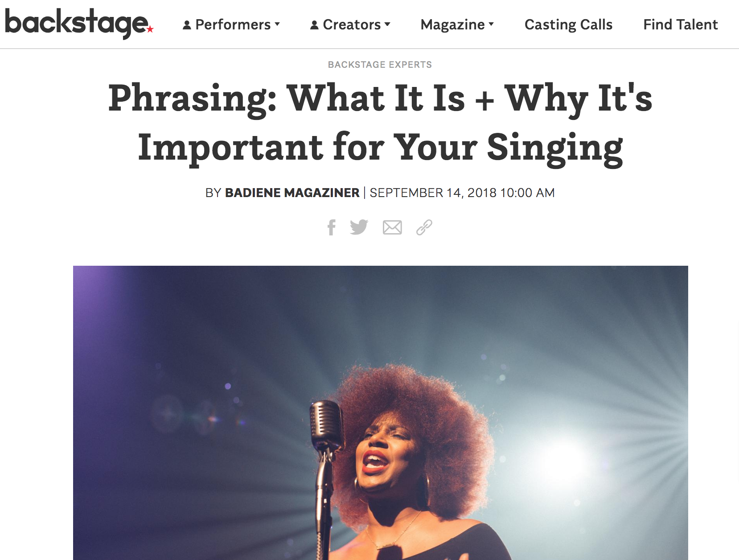Email this article using envelope icon
Image resolution: width=739 pixels, height=560 pixels.
coord(392,227)
